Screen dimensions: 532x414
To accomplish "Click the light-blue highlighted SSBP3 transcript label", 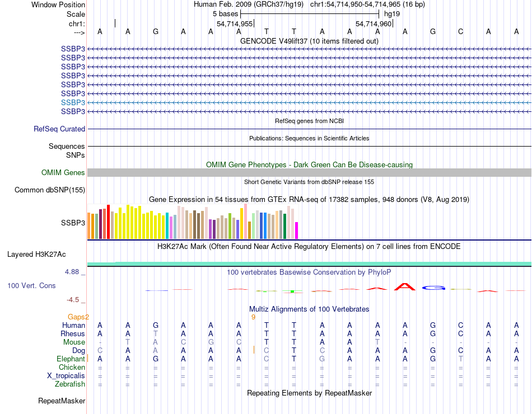I will point(73,102).
